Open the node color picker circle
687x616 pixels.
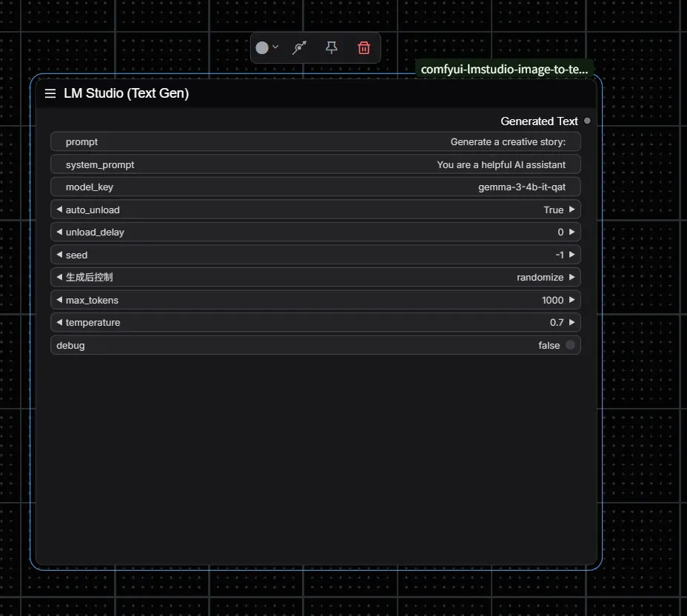tap(262, 48)
